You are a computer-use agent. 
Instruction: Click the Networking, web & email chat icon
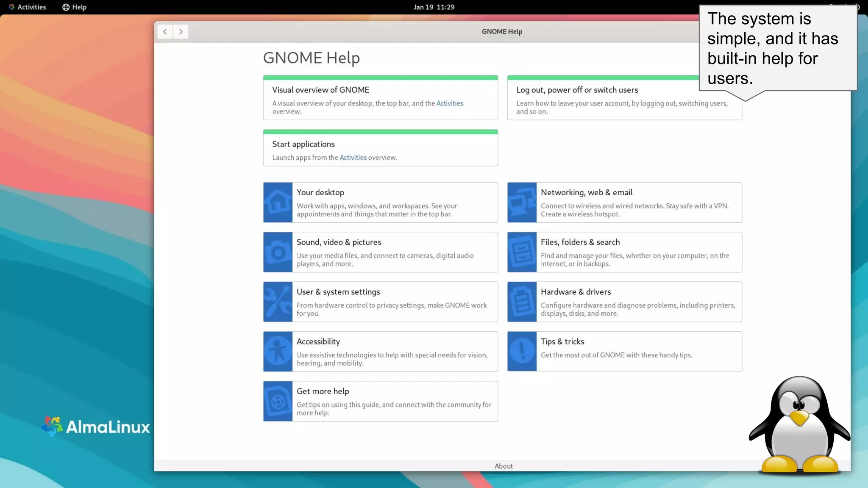click(522, 202)
